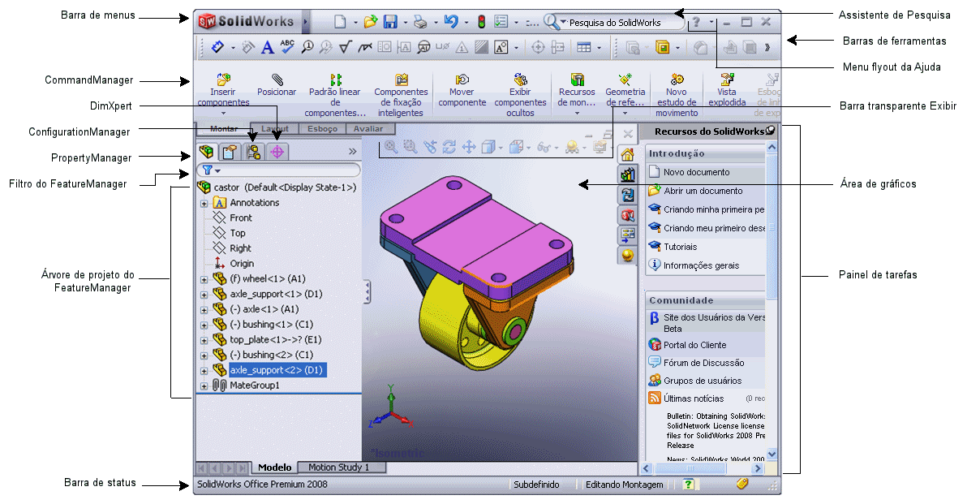Expand the MateGroup1 node

(204, 386)
